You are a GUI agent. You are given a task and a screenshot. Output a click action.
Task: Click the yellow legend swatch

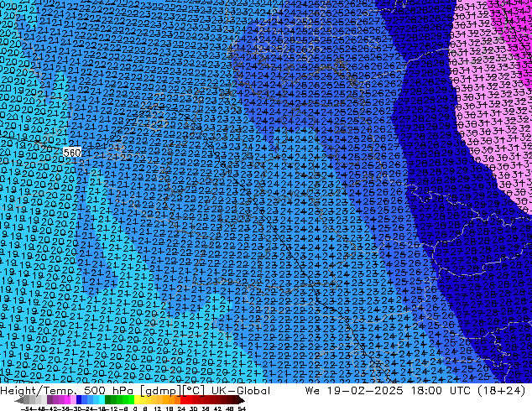[137, 400]
